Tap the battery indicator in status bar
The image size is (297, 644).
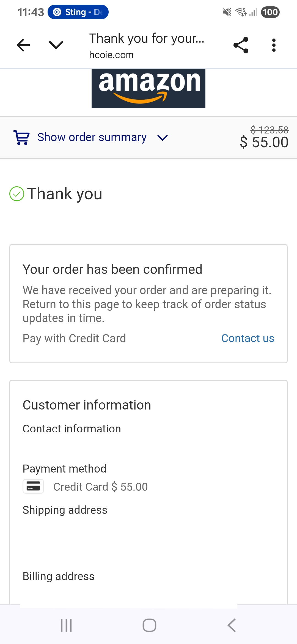click(x=270, y=12)
